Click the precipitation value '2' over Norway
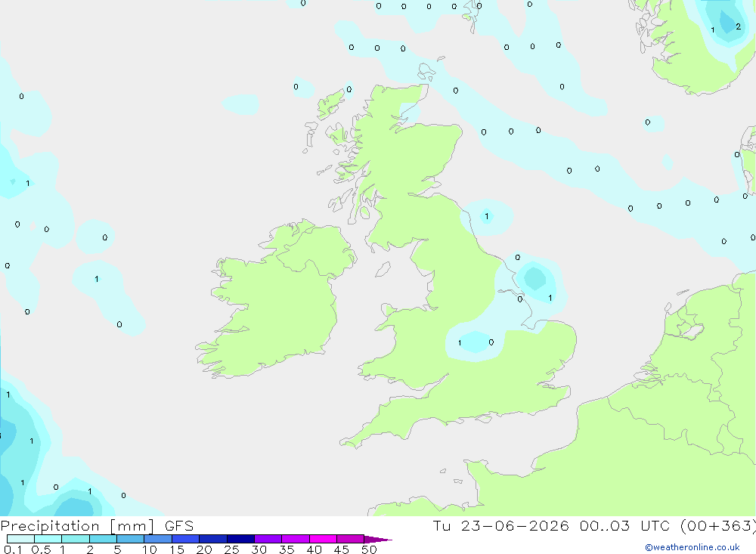This screenshot has width=756, height=554. coord(738,27)
